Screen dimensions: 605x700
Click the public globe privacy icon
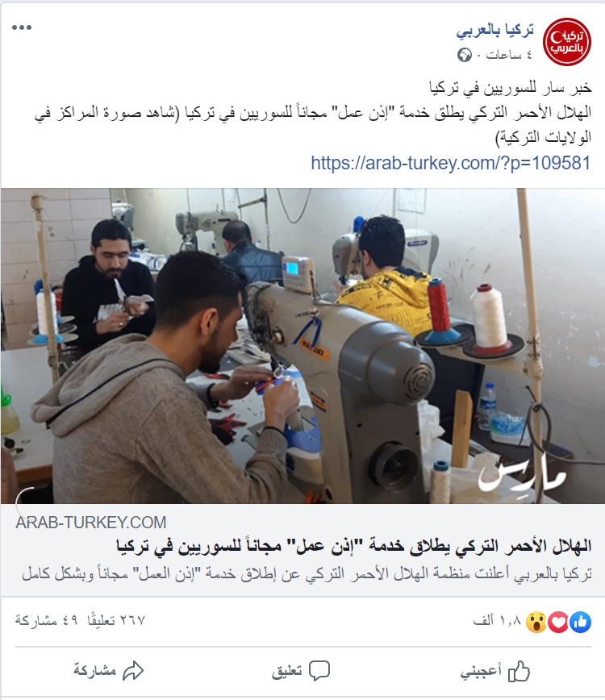pyautogui.click(x=465, y=55)
